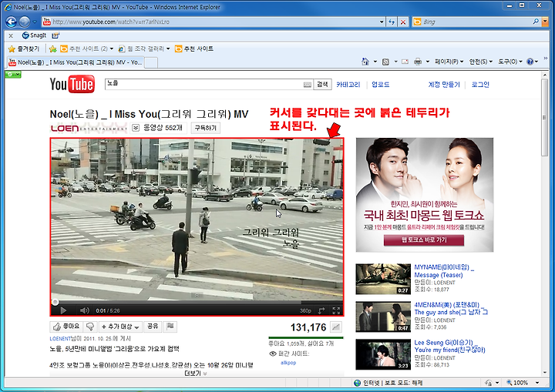Image resolution: width=555 pixels, height=392 pixels.
Task: Click the LOEN Entertainment channel logo
Action: pyautogui.click(x=89, y=128)
